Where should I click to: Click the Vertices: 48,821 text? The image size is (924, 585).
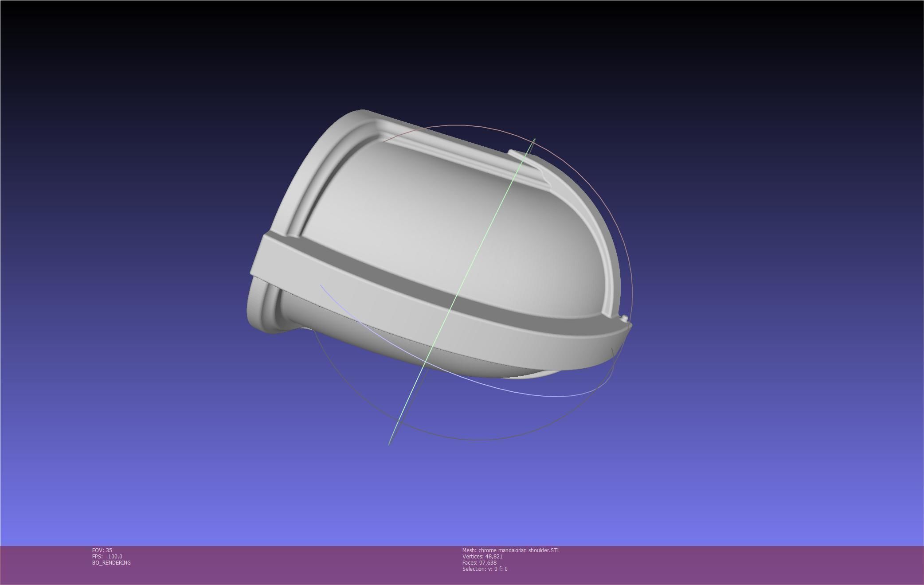click(x=482, y=556)
